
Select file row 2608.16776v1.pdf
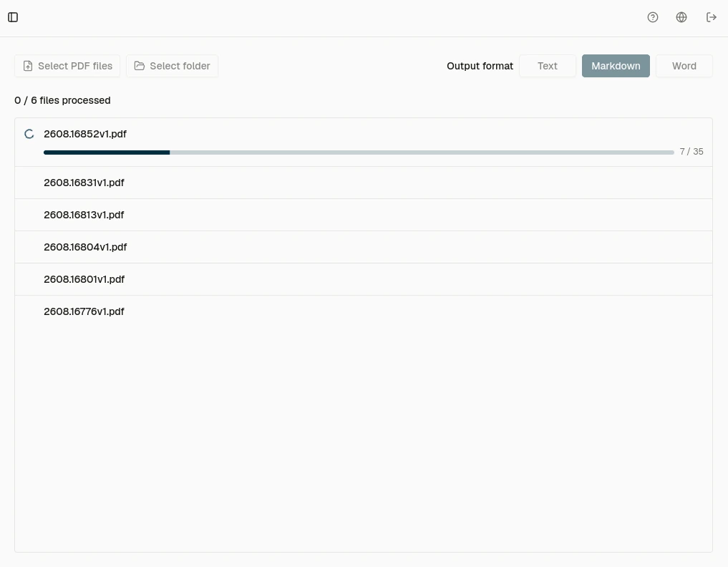click(x=364, y=311)
